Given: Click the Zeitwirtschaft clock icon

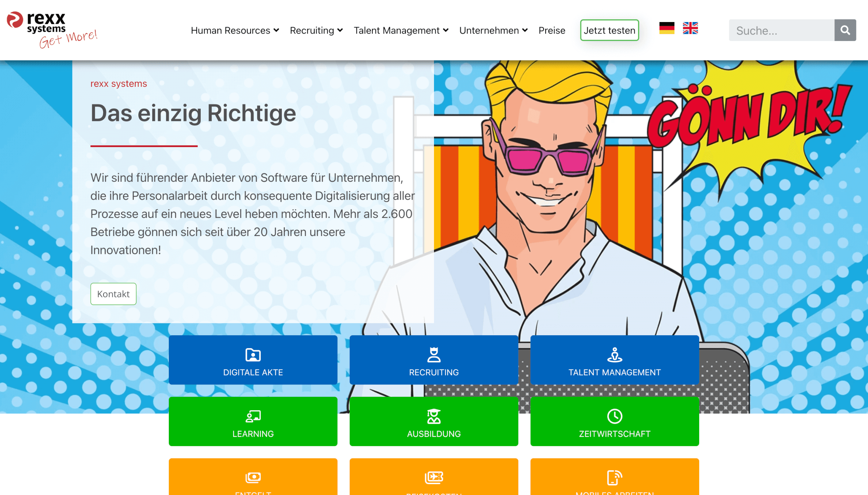Looking at the screenshot, I should point(615,416).
